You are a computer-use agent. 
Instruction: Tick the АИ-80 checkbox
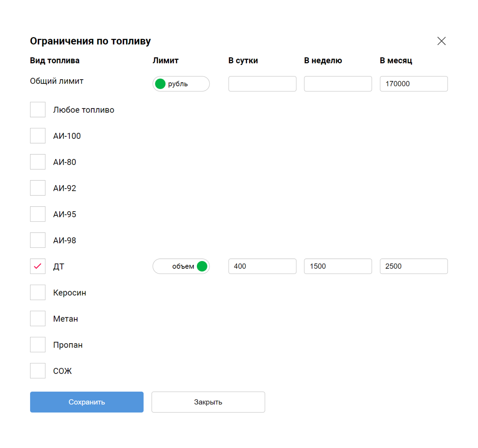(x=38, y=162)
